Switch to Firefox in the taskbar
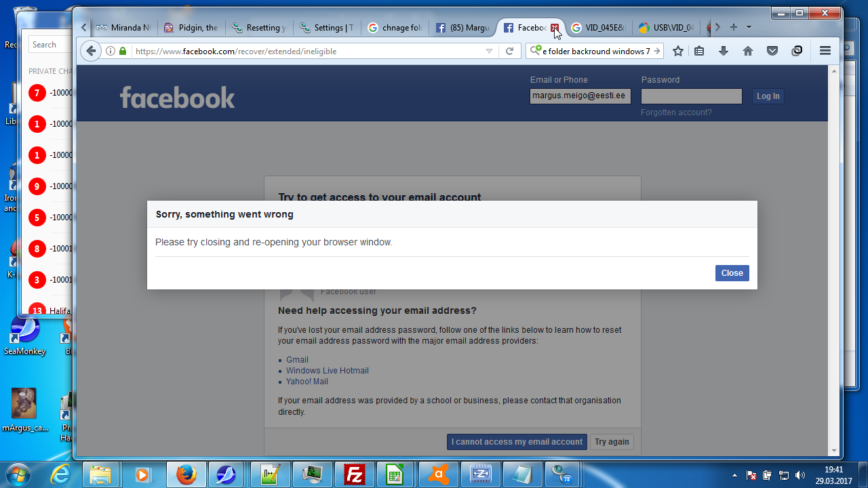The height and width of the screenshot is (488, 868). coord(186,474)
